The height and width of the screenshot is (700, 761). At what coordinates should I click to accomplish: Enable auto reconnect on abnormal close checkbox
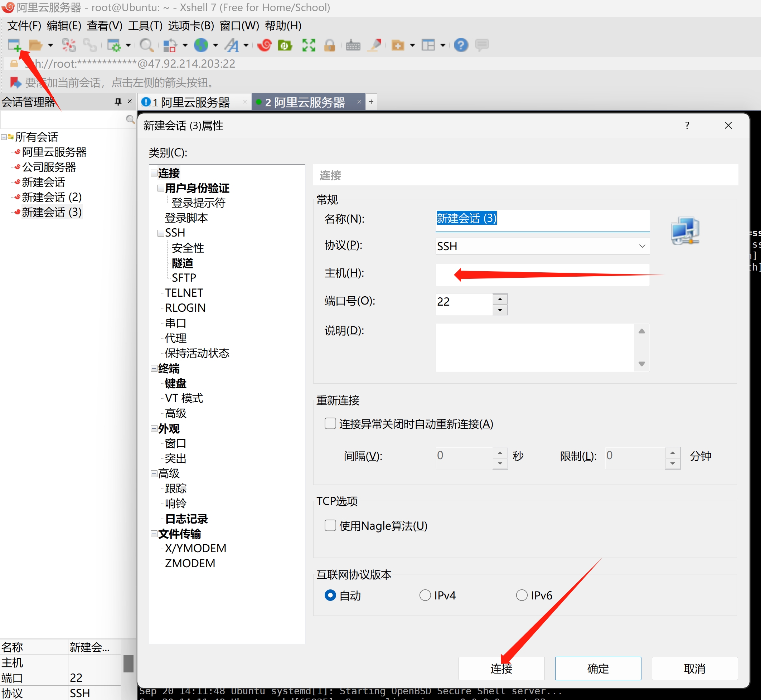pyautogui.click(x=330, y=423)
